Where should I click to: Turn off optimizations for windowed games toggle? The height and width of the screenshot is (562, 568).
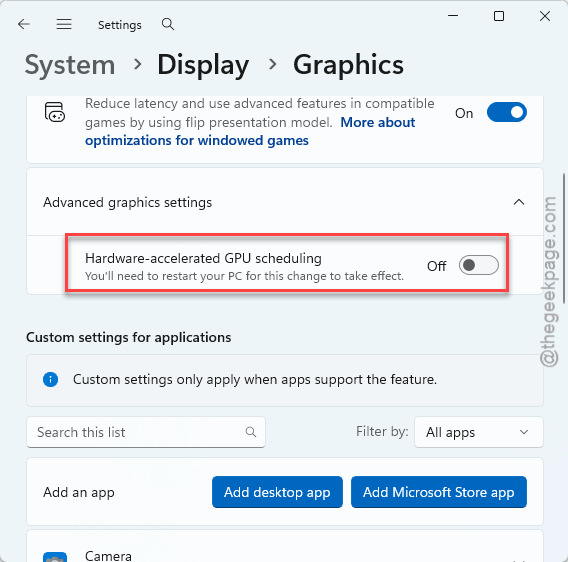click(x=506, y=112)
